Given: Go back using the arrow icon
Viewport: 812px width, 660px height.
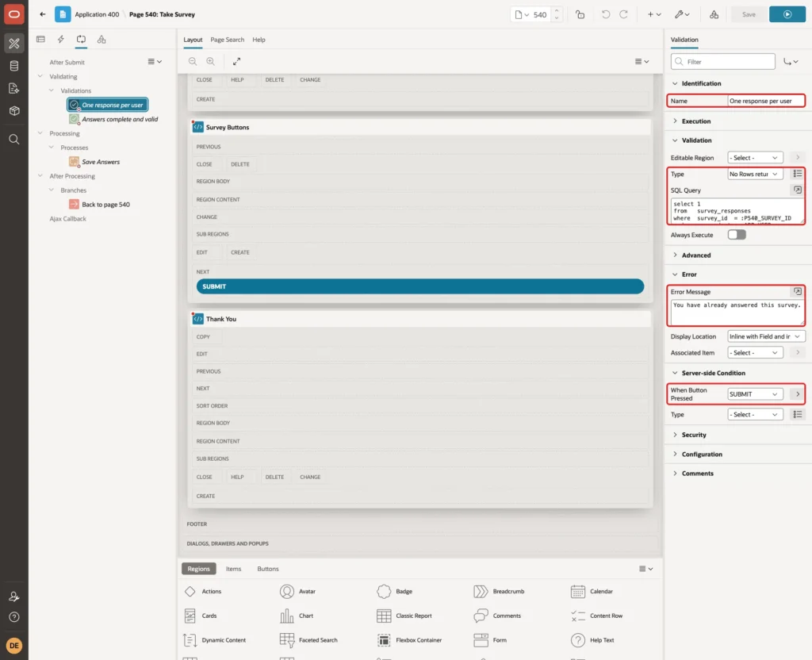Looking at the screenshot, I should coord(43,14).
